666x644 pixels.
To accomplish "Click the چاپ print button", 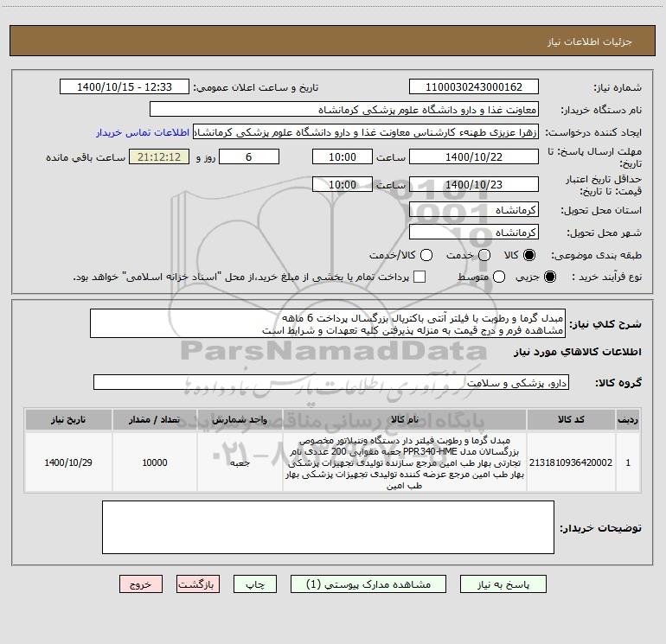I will point(255,584).
